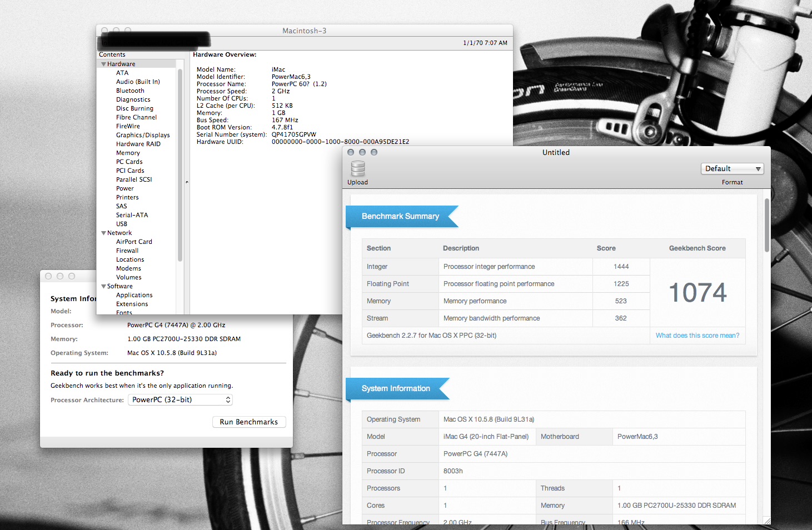Select Firewall under Network

127,251
